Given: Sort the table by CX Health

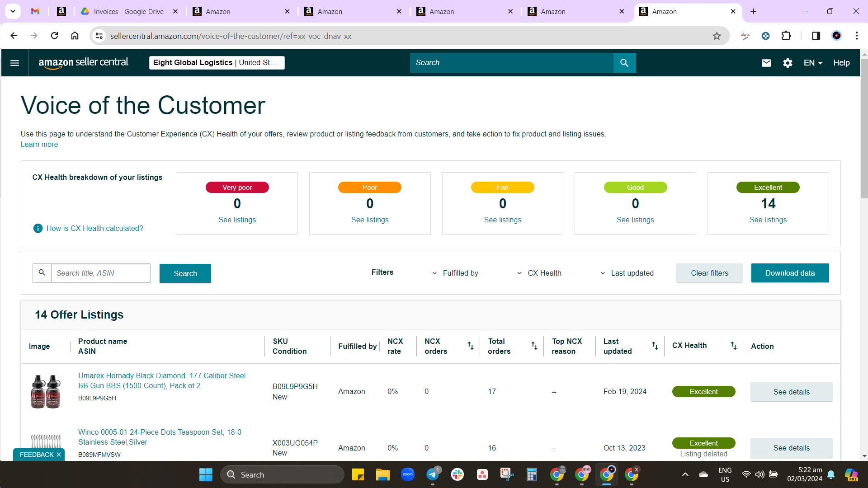Looking at the screenshot, I should (733, 346).
